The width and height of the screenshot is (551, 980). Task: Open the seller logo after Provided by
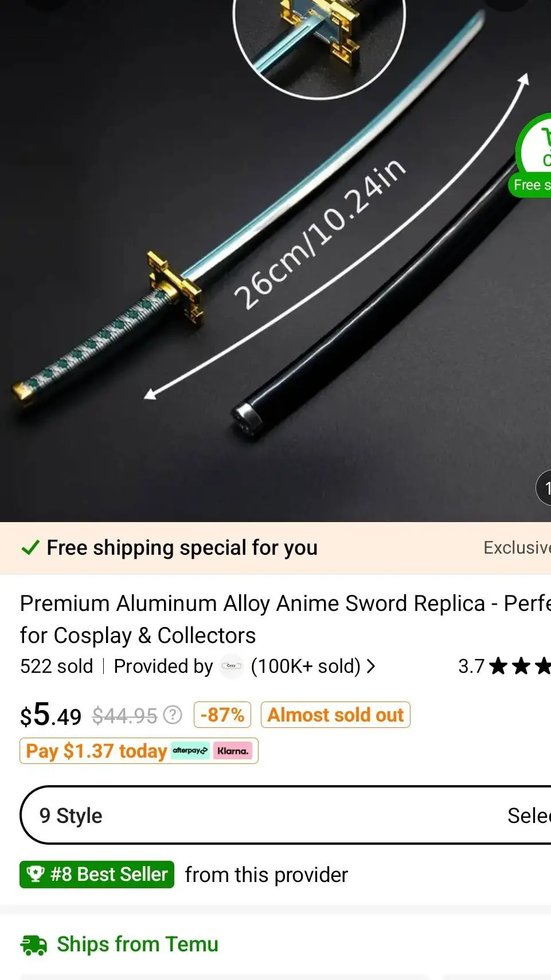pos(232,666)
